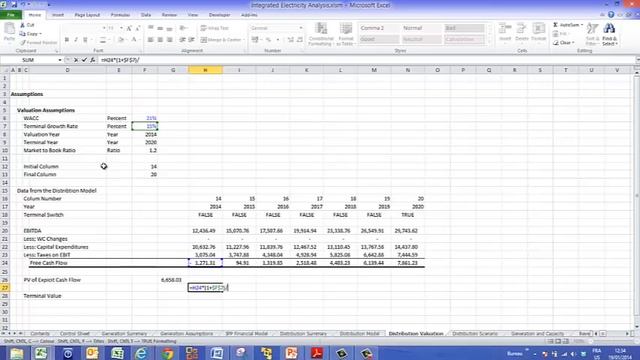Apply Percent style
The height and width of the screenshot is (360, 640).
tap(269, 40)
